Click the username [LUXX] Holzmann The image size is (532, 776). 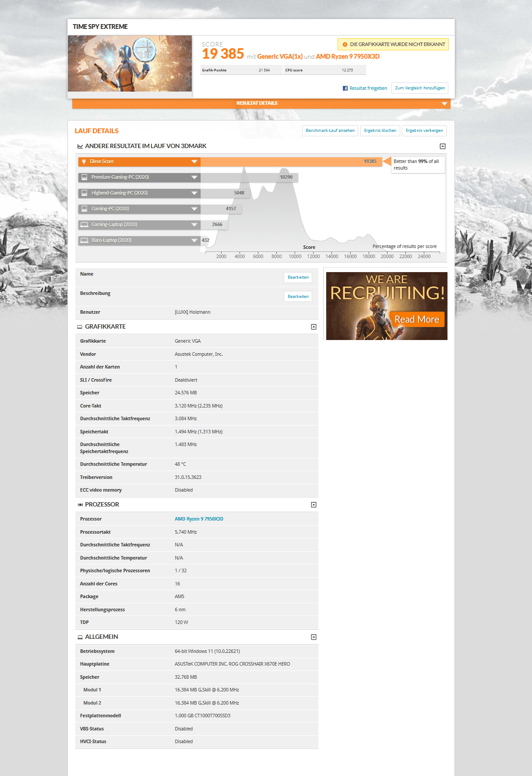tap(193, 312)
